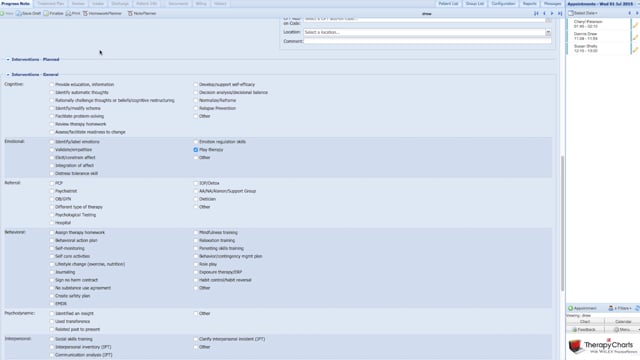
Task: Check the Social skills training checkbox
Action: tap(52, 339)
